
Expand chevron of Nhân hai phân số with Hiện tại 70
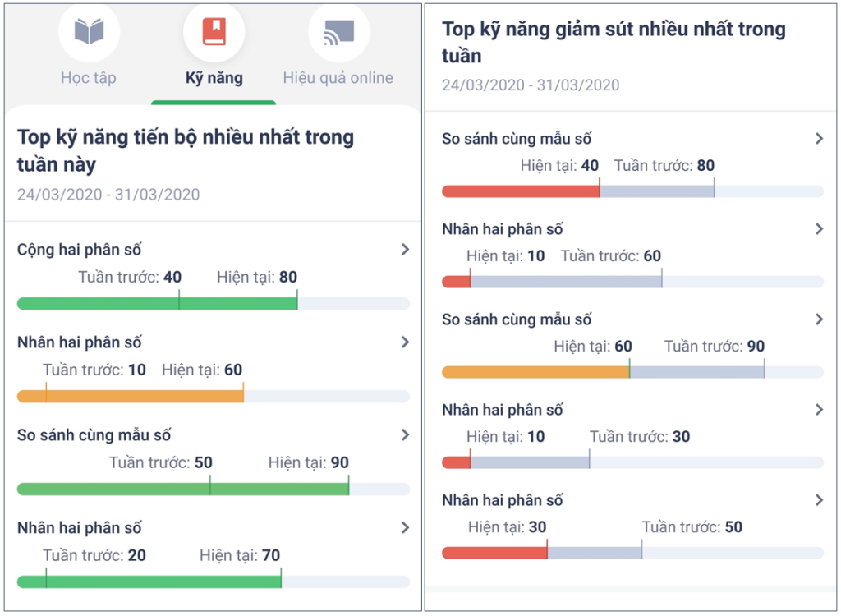point(406,527)
